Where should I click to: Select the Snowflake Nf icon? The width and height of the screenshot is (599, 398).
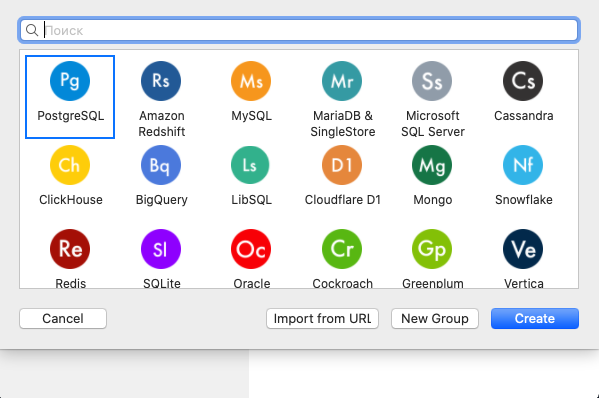(x=523, y=165)
